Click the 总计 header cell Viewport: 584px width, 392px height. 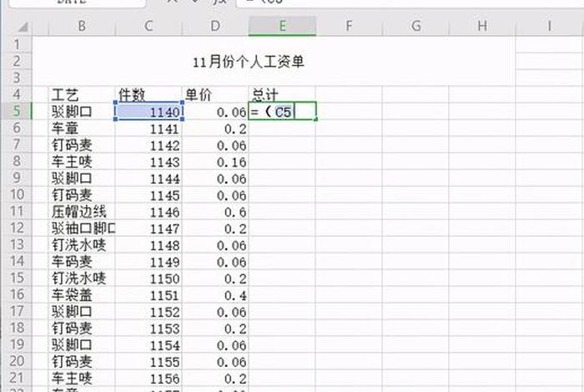point(282,94)
